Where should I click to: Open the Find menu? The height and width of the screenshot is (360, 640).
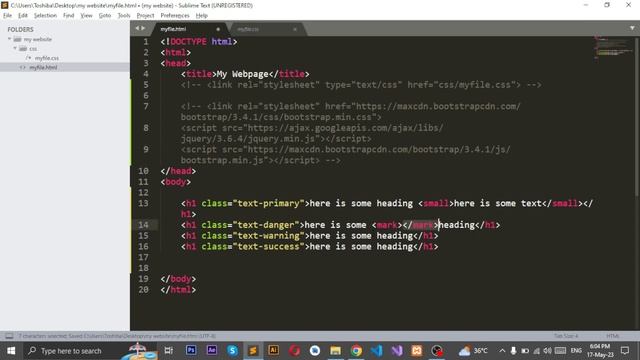69,16
